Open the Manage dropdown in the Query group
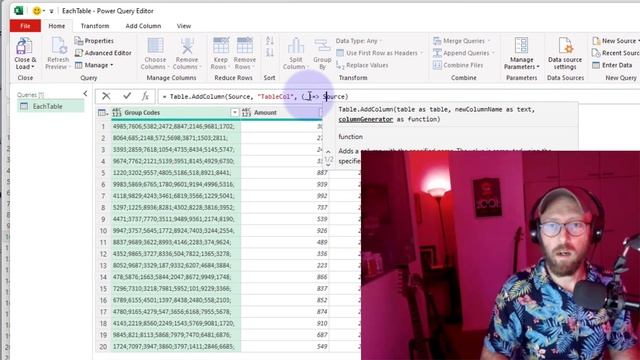The image size is (640, 360). click(94, 65)
